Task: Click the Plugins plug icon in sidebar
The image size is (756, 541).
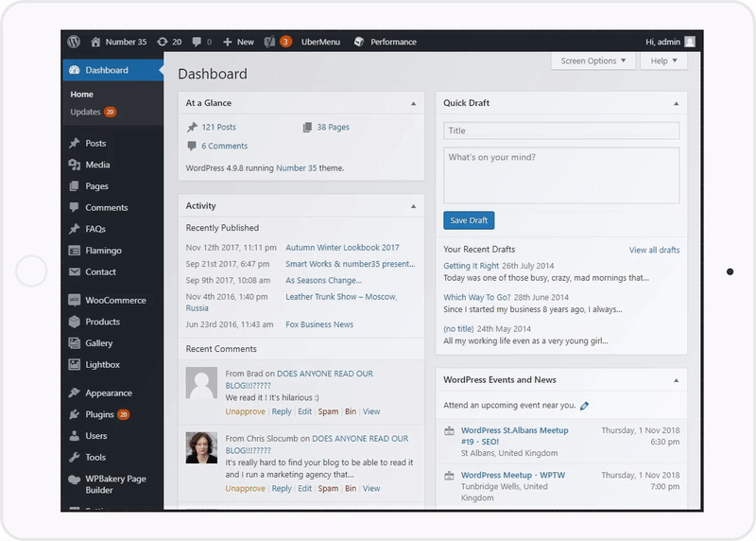Action: click(x=75, y=414)
